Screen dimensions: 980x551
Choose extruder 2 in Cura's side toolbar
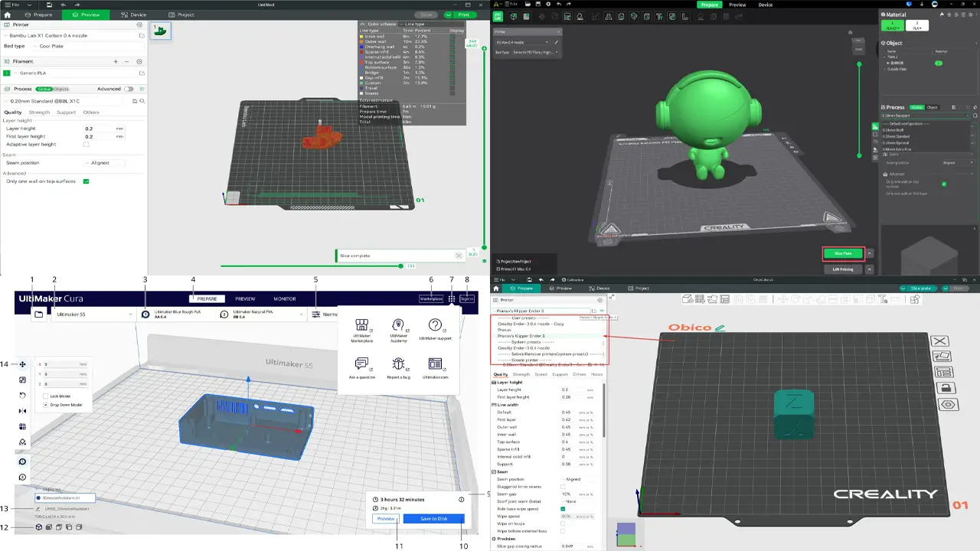click(x=22, y=478)
